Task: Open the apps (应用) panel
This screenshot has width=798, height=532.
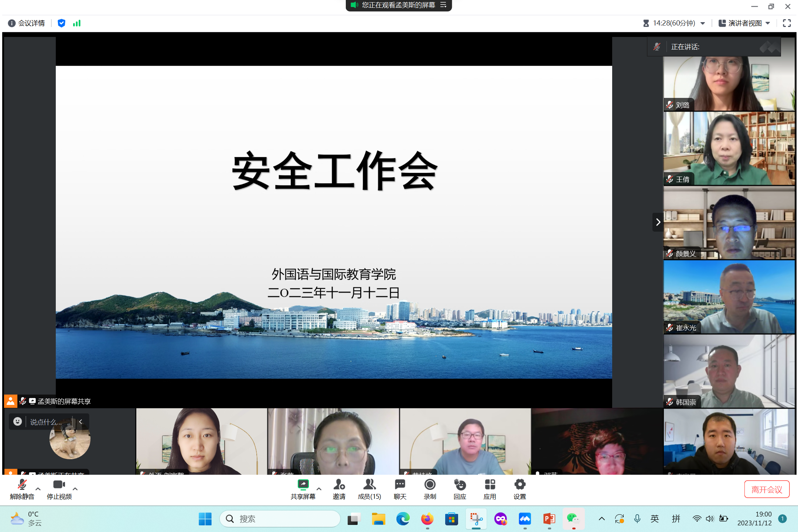Action: pyautogui.click(x=490, y=485)
